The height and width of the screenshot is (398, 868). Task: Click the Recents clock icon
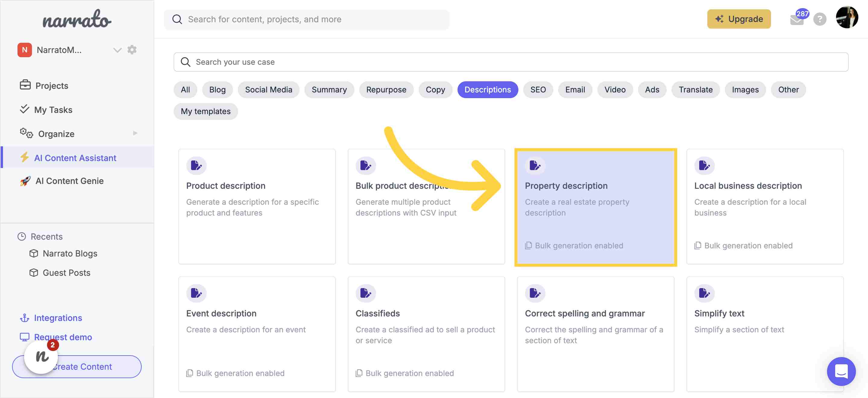22,236
